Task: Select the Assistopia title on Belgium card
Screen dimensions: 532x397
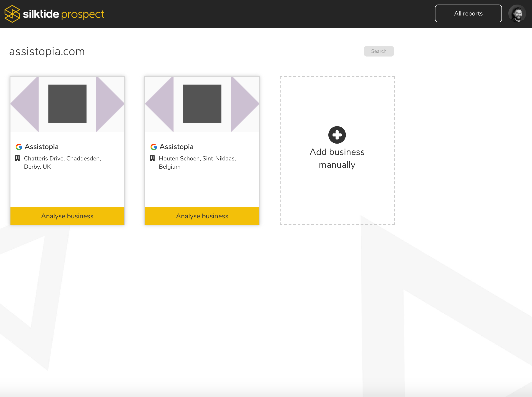Action: (176, 147)
